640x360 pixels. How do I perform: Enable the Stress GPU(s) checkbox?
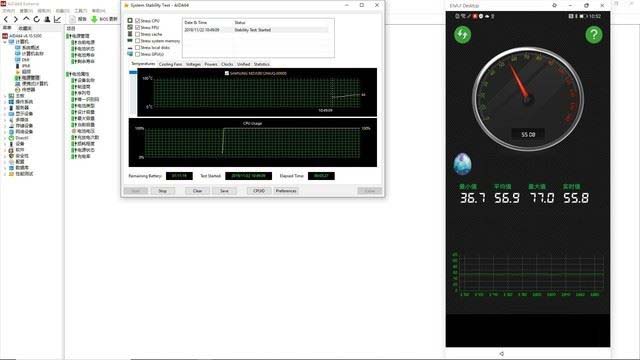(x=138, y=54)
